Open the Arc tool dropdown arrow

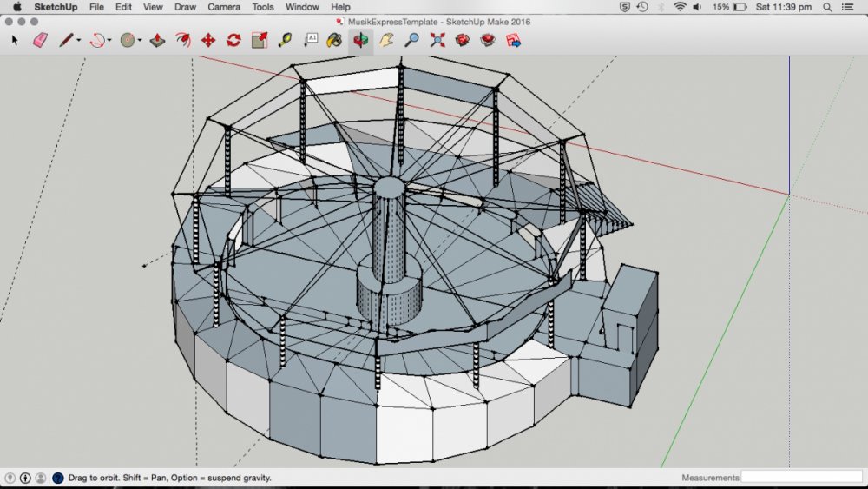coord(109,41)
